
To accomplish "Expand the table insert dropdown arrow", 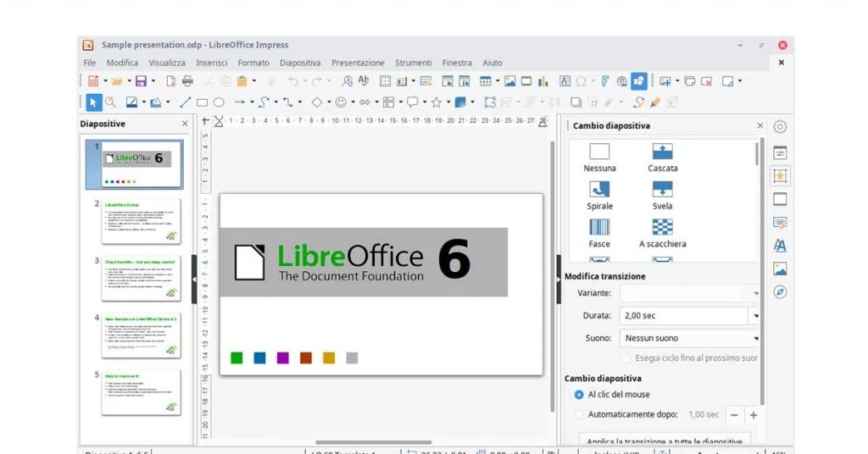I will tap(498, 81).
